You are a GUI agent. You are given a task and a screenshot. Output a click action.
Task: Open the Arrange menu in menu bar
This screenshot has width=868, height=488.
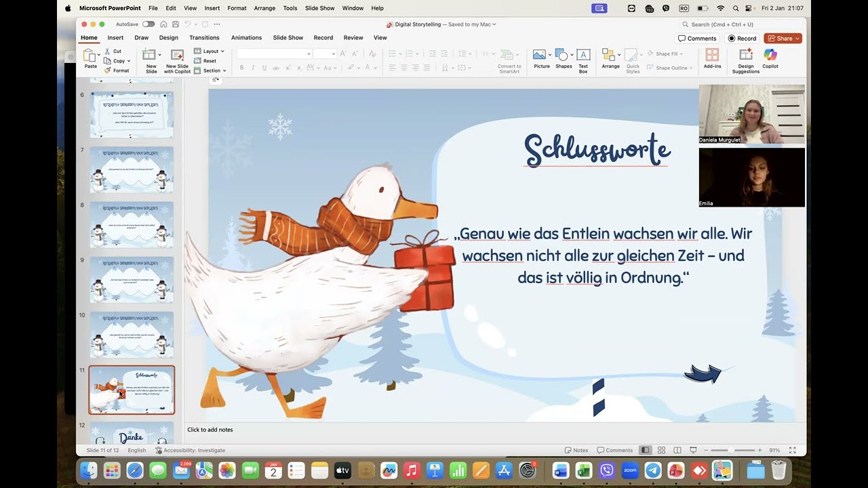pos(264,8)
